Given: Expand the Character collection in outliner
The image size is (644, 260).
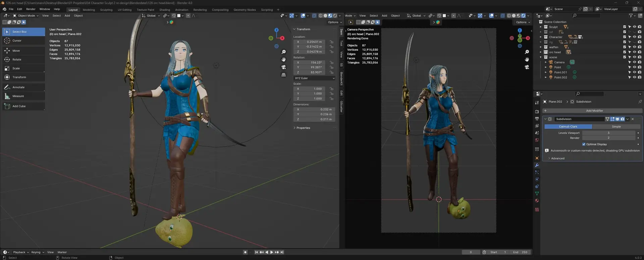Looking at the screenshot, I should (540, 37).
